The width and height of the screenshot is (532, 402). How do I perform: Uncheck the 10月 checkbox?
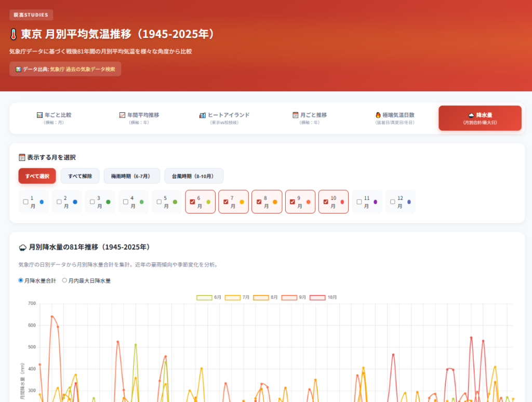tap(326, 202)
